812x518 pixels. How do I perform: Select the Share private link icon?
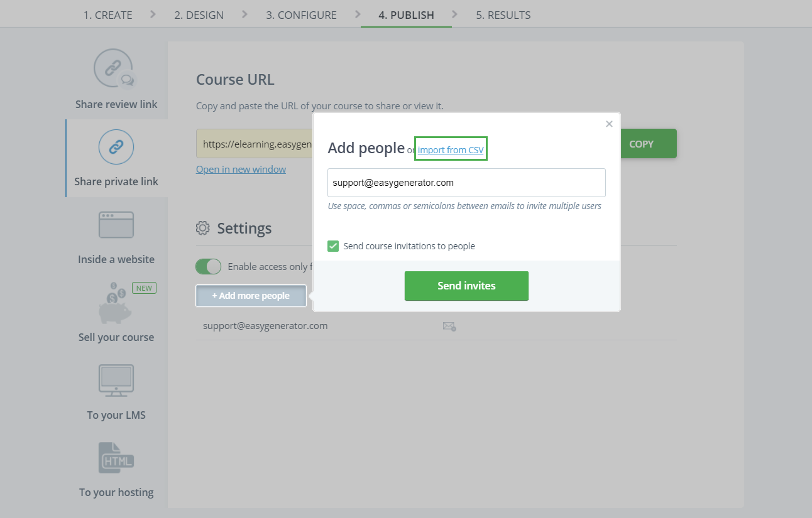tap(116, 147)
